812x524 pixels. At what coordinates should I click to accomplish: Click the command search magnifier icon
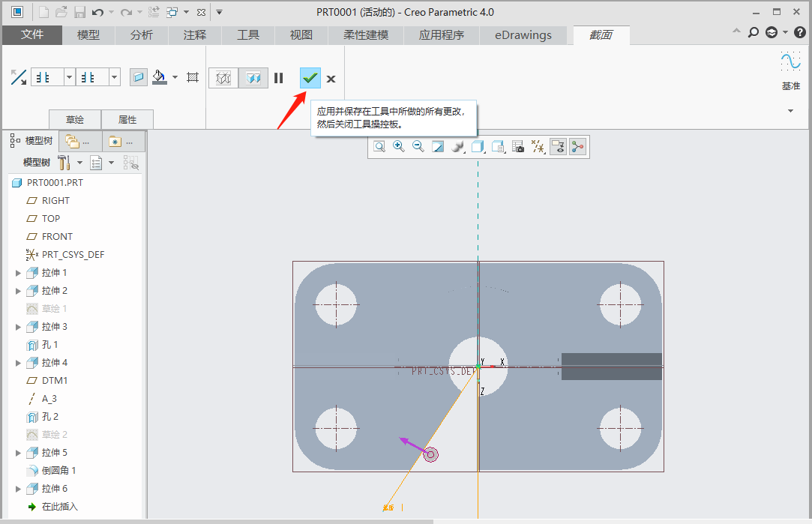754,33
